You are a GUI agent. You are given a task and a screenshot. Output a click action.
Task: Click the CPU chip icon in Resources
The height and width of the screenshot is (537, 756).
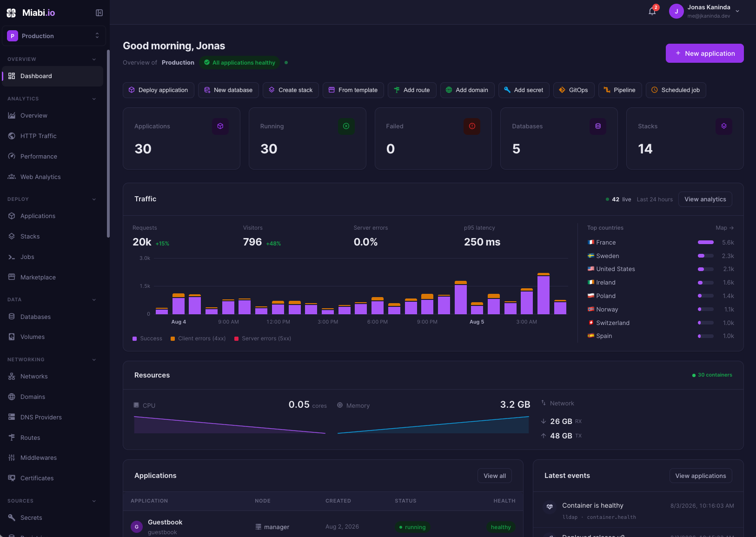(x=136, y=405)
